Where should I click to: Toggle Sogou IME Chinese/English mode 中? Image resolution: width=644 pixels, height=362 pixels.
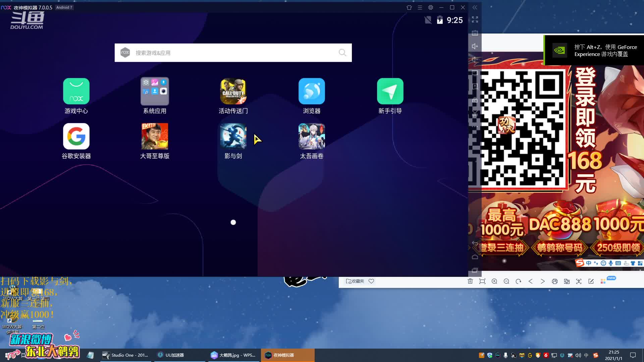tap(589, 263)
